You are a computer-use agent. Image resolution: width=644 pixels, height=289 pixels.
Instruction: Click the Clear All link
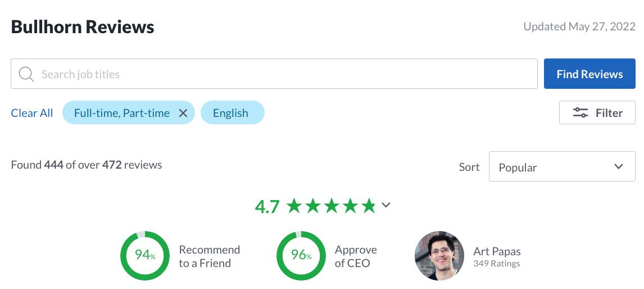[32, 113]
